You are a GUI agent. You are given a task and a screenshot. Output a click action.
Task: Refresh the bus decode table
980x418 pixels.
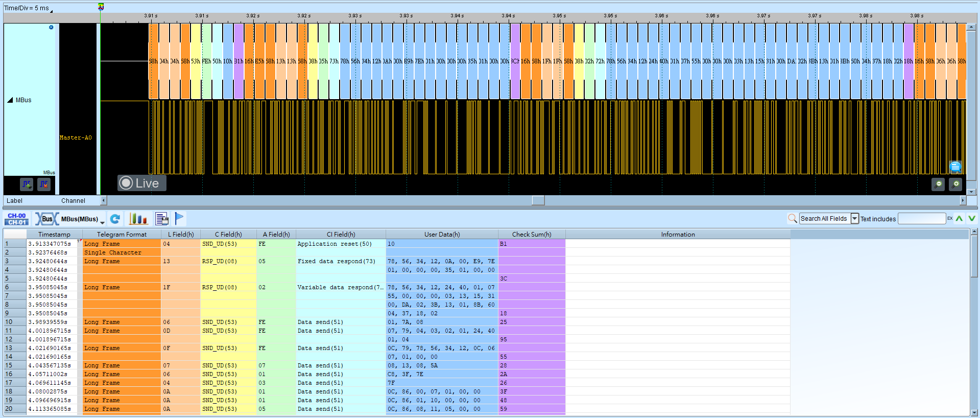tap(115, 219)
